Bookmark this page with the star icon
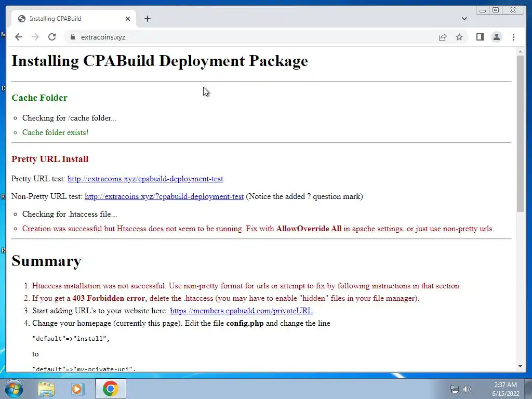 tap(459, 37)
